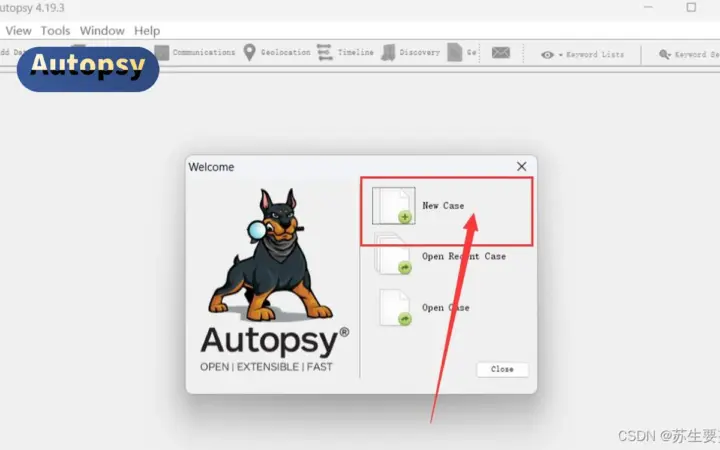
Task: Select New Case text in Welcome dialog
Action: 443,206
